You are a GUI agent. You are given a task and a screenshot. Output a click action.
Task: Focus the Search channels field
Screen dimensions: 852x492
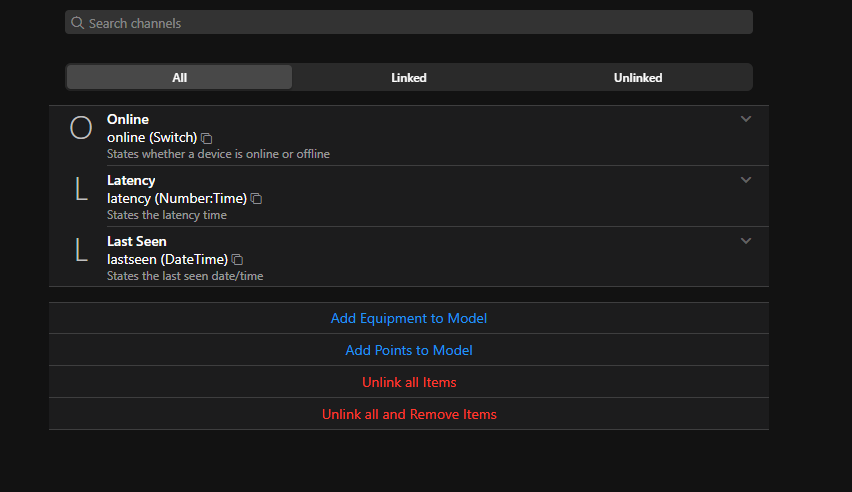point(409,22)
